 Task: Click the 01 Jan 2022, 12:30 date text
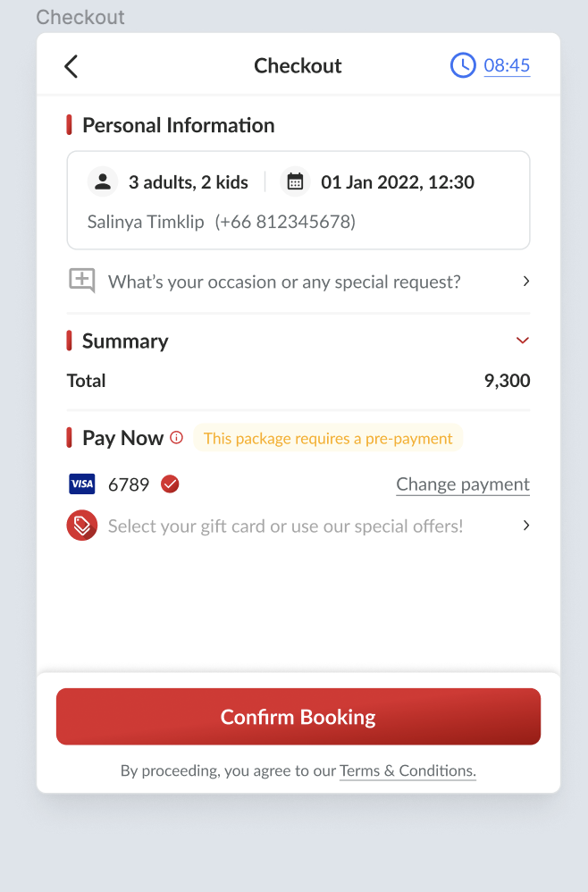[x=398, y=182]
